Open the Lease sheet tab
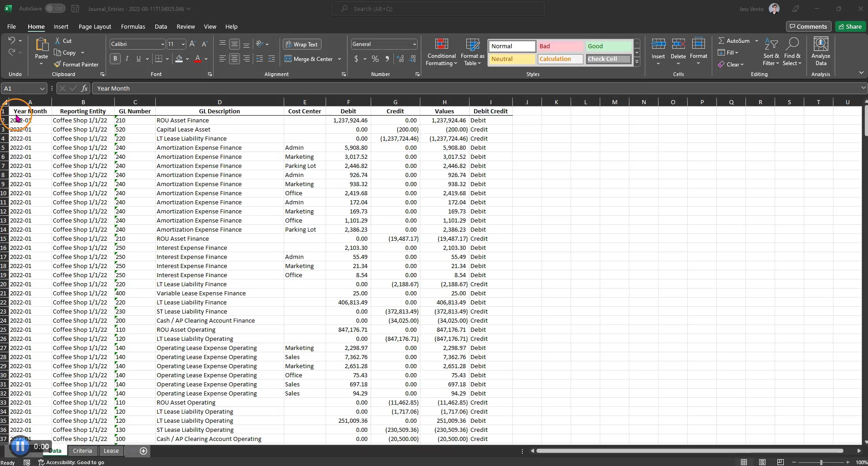 click(x=111, y=451)
